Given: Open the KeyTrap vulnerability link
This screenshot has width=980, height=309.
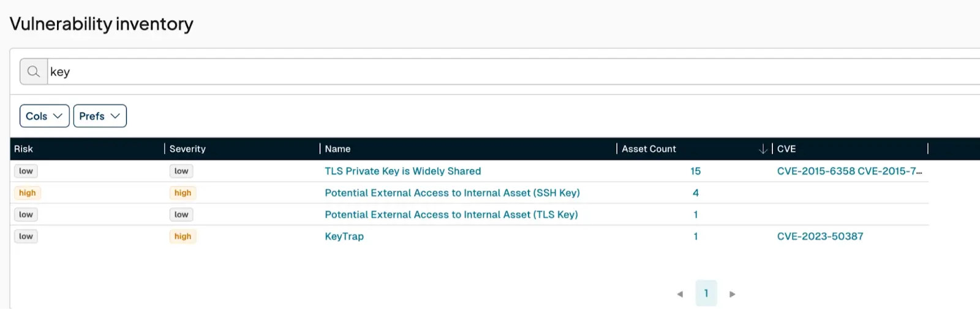Looking at the screenshot, I should [x=344, y=236].
